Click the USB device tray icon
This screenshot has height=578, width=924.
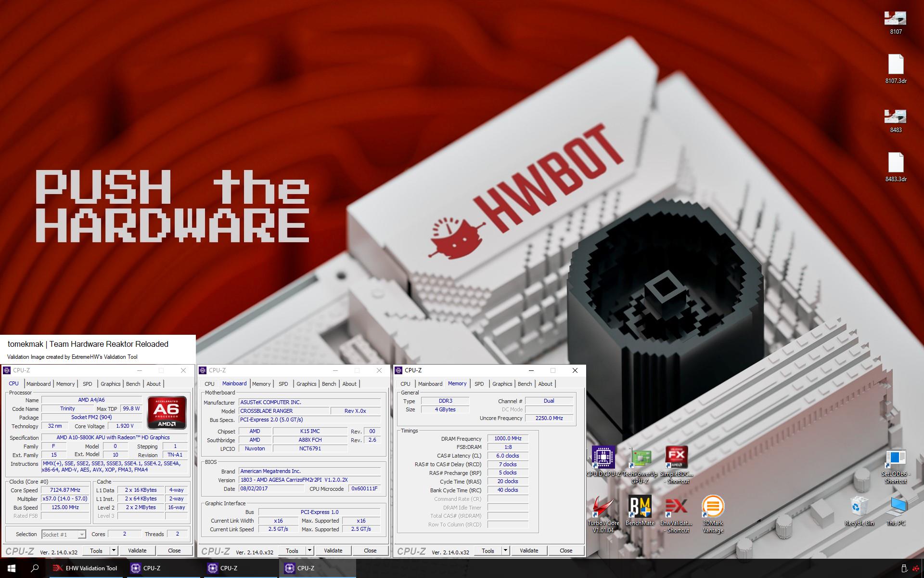(904, 568)
